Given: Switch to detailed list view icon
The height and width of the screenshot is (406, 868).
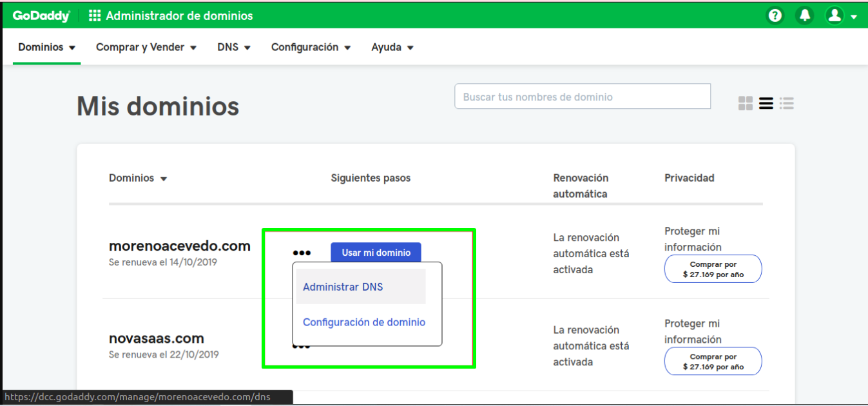Looking at the screenshot, I should (786, 103).
